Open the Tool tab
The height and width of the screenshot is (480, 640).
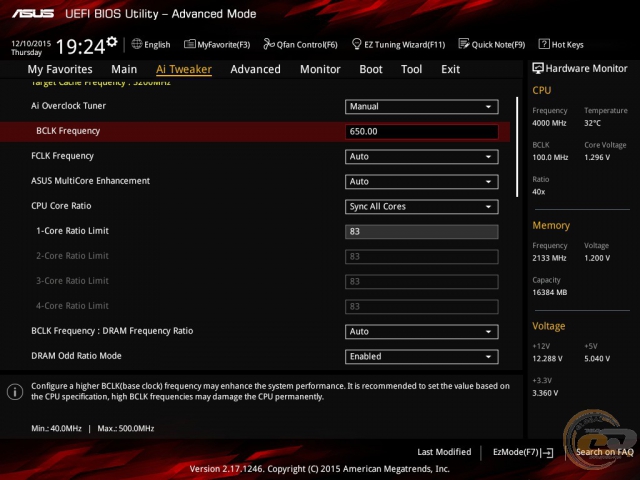411,69
